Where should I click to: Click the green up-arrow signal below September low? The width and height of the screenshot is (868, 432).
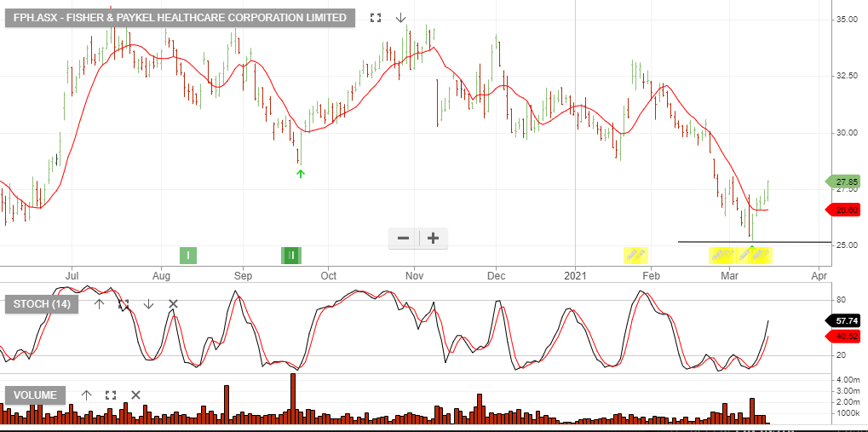[300, 174]
